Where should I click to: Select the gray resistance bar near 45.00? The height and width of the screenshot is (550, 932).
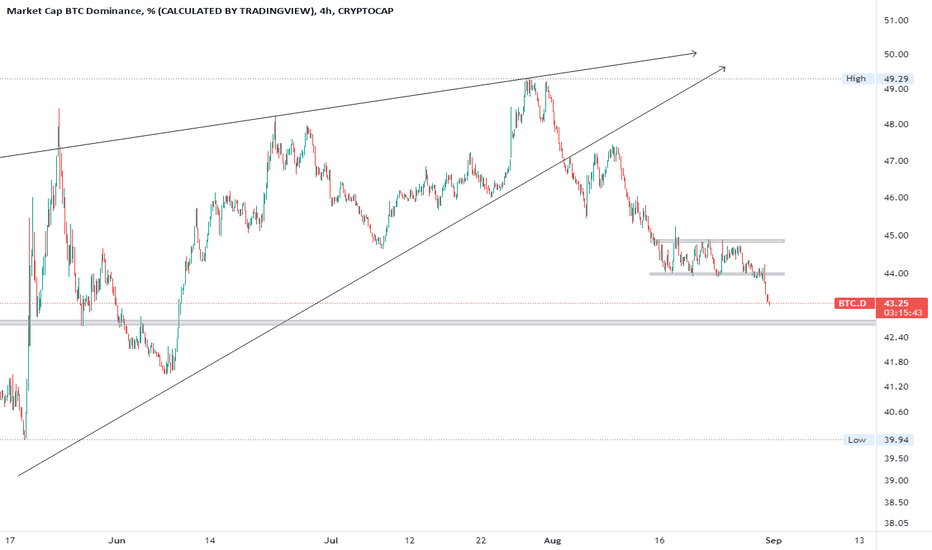[x=718, y=241]
